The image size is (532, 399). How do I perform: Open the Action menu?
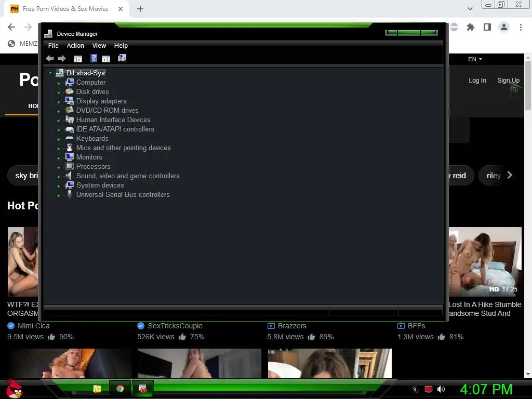pyautogui.click(x=75, y=46)
